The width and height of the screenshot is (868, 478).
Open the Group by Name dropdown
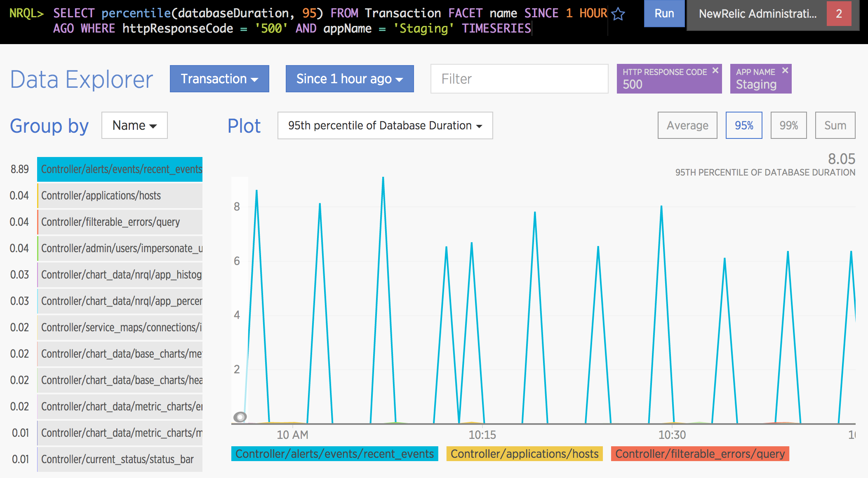(134, 125)
